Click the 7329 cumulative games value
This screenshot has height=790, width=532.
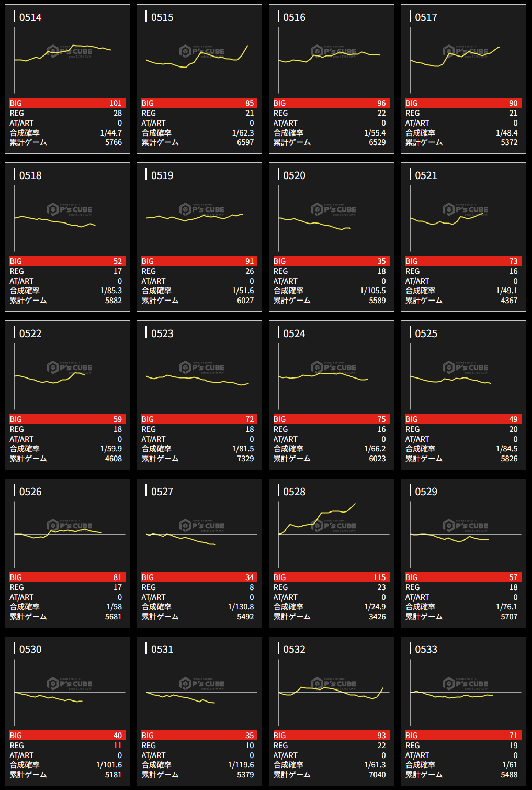point(245,459)
